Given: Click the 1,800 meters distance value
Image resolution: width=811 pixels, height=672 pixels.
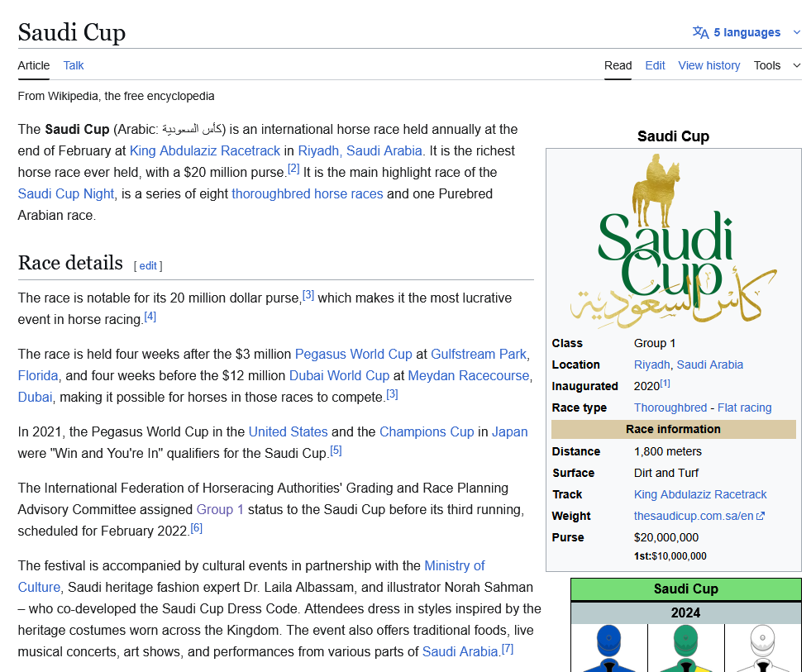Looking at the screenshot, I should [668, 451].
